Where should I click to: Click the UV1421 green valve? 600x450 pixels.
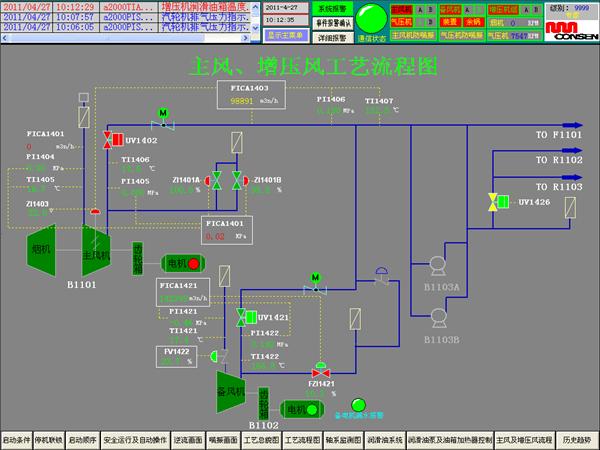click(x=246, y=317)
